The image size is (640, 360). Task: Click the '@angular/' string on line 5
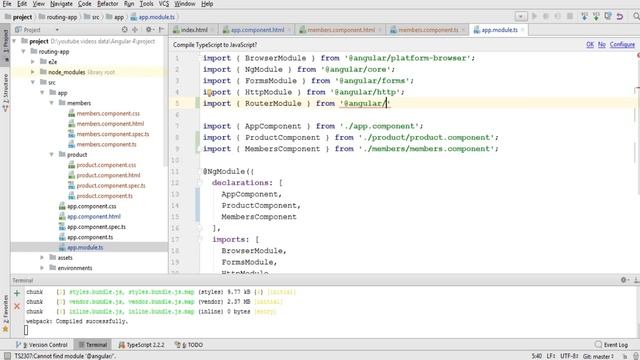365,104
